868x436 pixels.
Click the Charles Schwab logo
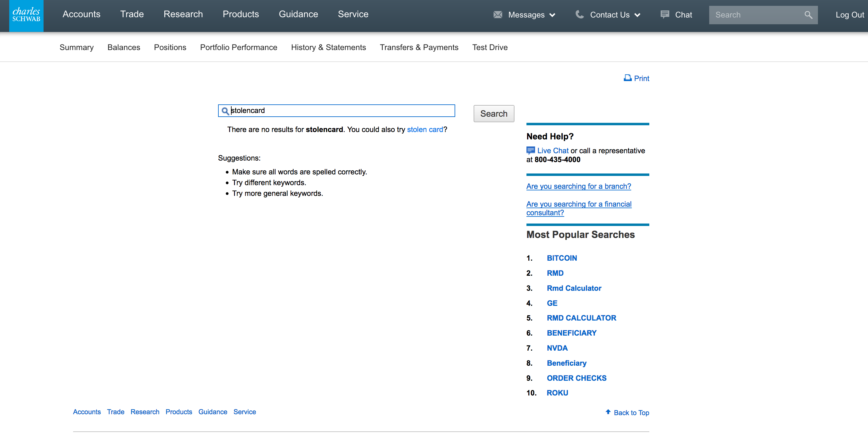(x=26, y=15)
